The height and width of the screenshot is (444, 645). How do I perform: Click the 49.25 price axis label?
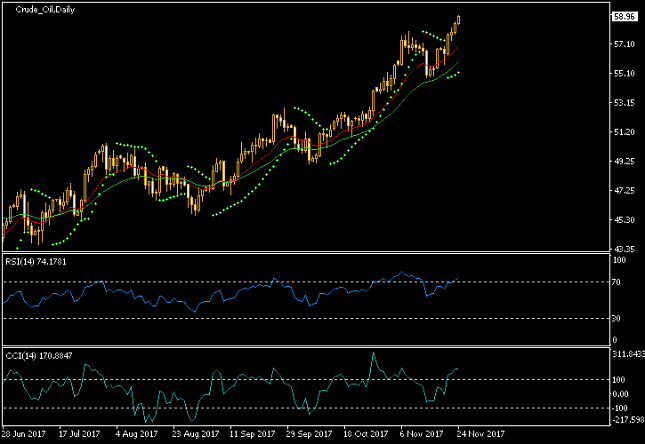click(624, 161)
